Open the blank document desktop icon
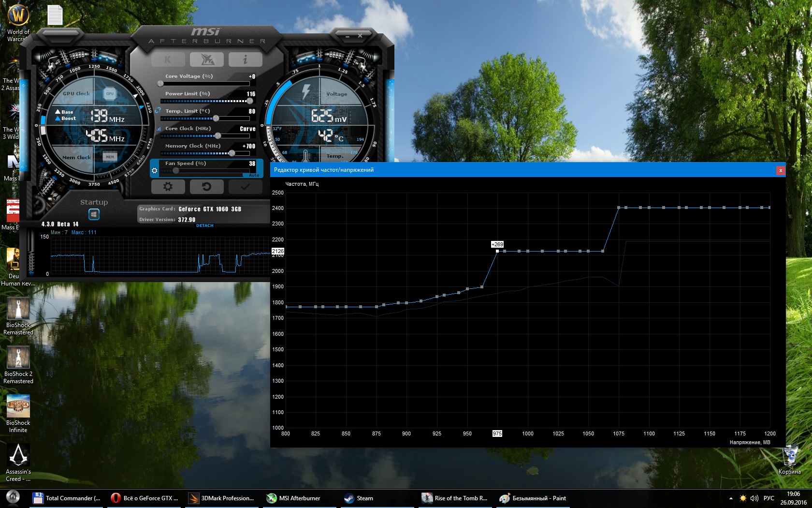 [55, 15]
